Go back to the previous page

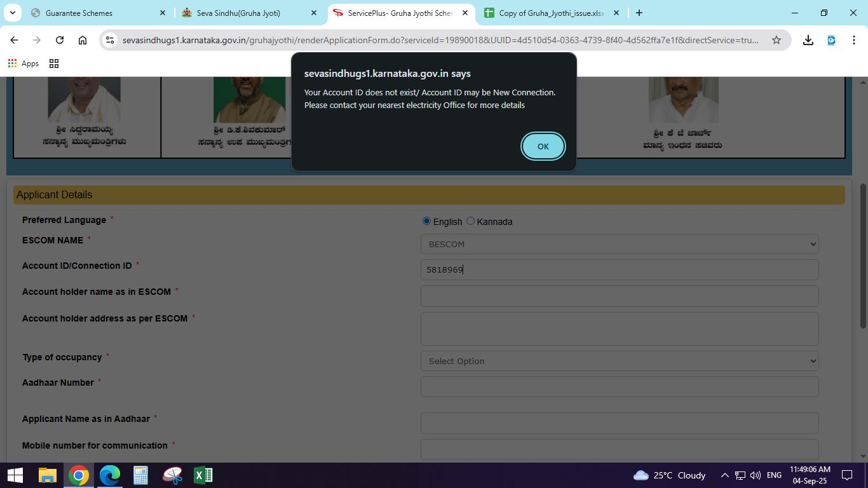tap(14, 40)
